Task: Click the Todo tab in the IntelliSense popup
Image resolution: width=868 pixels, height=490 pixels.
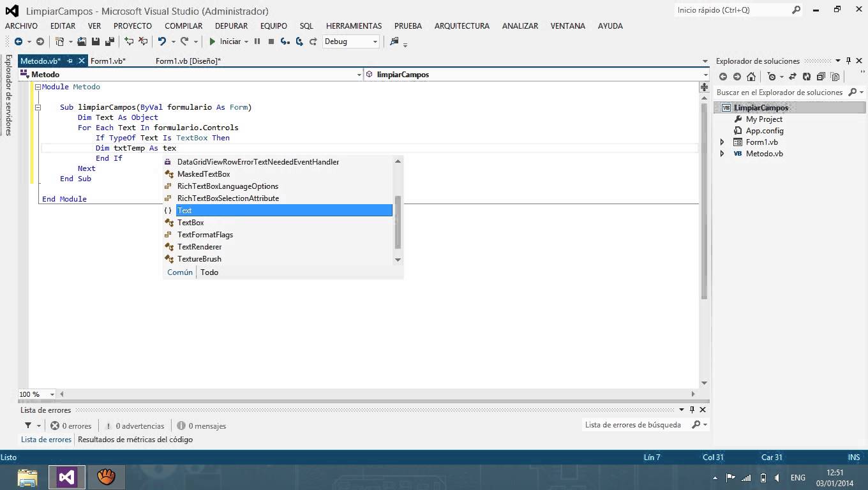Action: (209, 272)
